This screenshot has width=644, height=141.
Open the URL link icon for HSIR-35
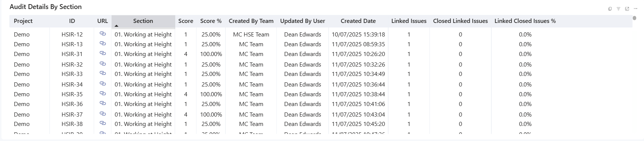tap(102, 94)
